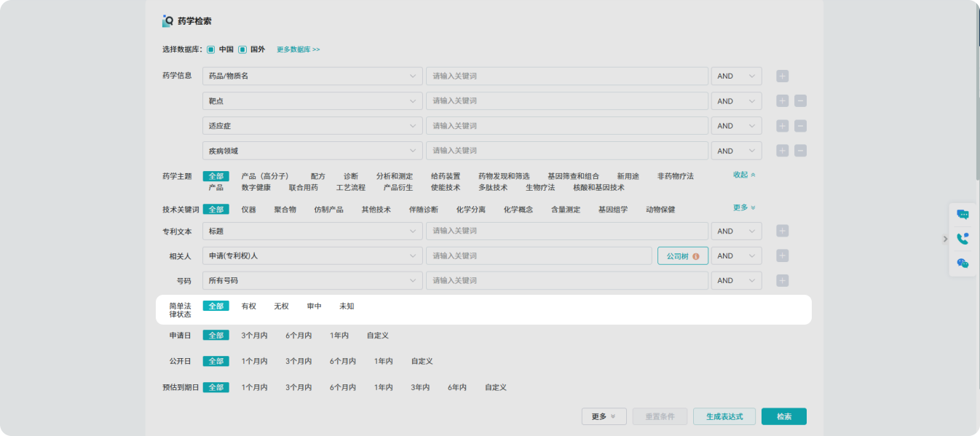The image size is (980, 436).
Task: Click the 检索 search button
Action: click(x=783, y=416)
